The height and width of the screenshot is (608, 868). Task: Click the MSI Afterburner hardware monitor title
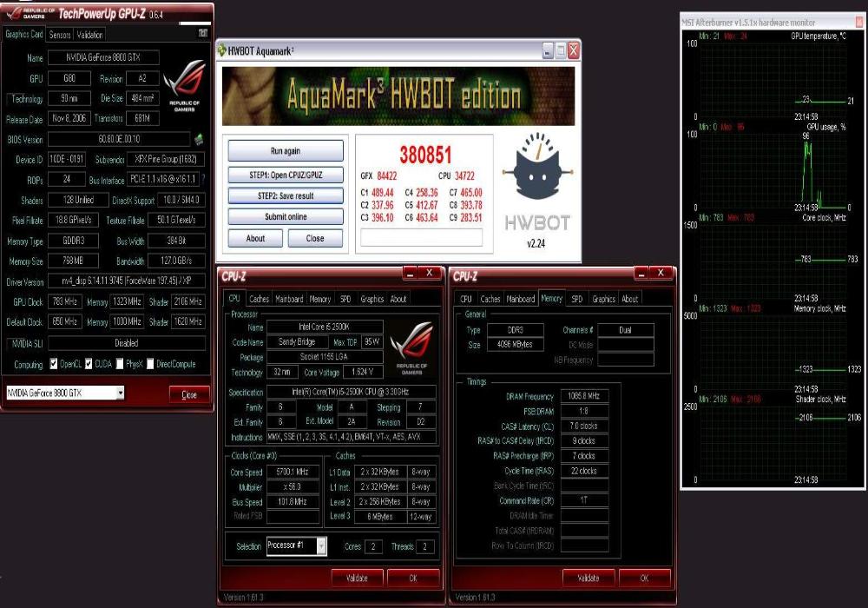pos(748,23)
